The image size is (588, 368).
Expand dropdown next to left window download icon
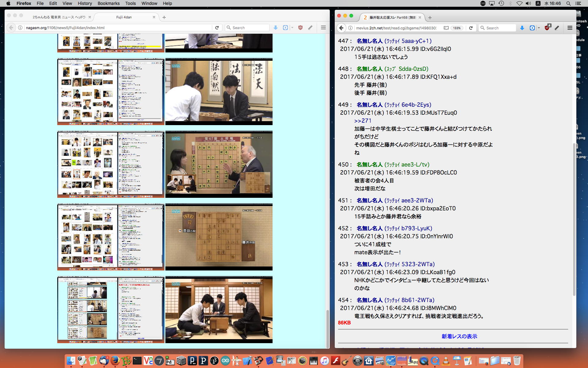[x=292, y=28]
